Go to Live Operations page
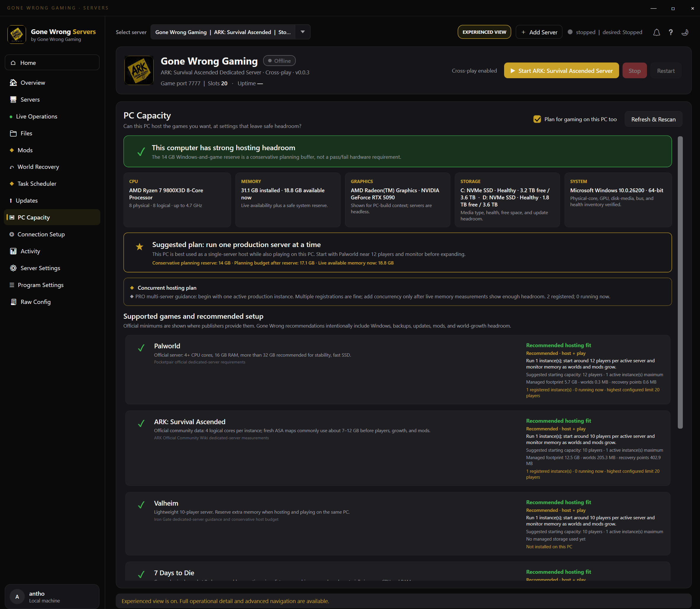 coord(52,117)
